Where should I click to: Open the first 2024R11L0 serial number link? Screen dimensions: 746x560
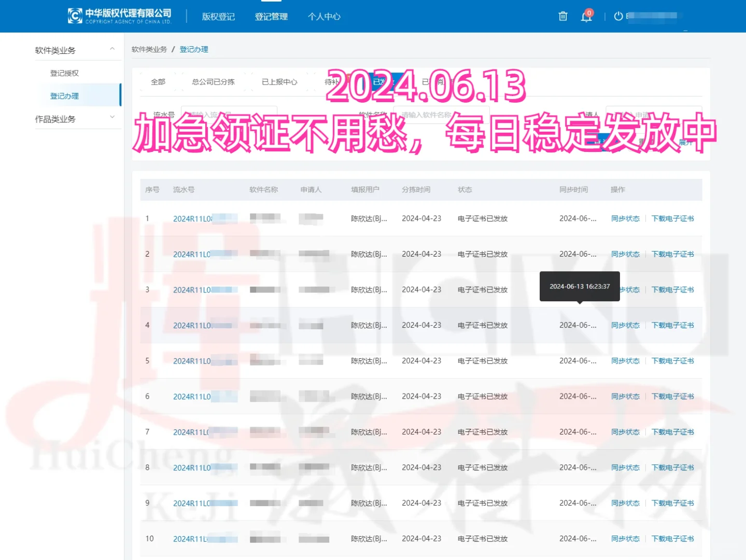pos(191,218)
